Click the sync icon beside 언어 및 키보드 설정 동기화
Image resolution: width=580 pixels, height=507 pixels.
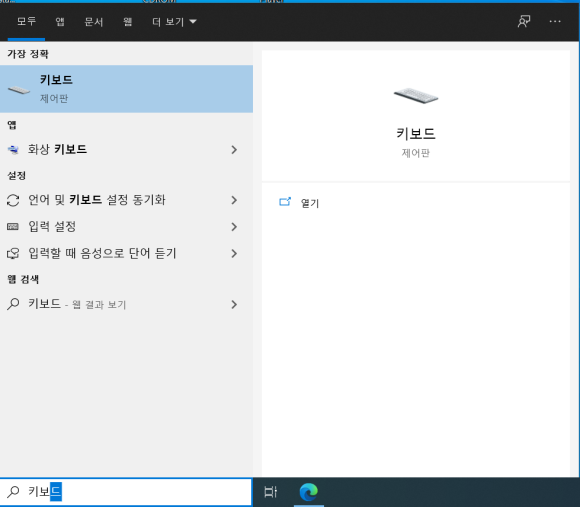[x=13, y=200]
